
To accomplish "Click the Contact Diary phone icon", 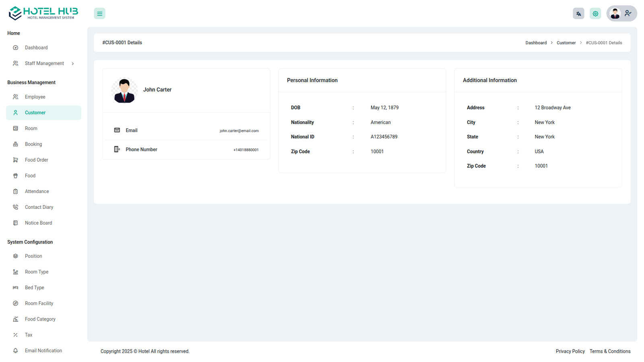I will pos(16,207).
